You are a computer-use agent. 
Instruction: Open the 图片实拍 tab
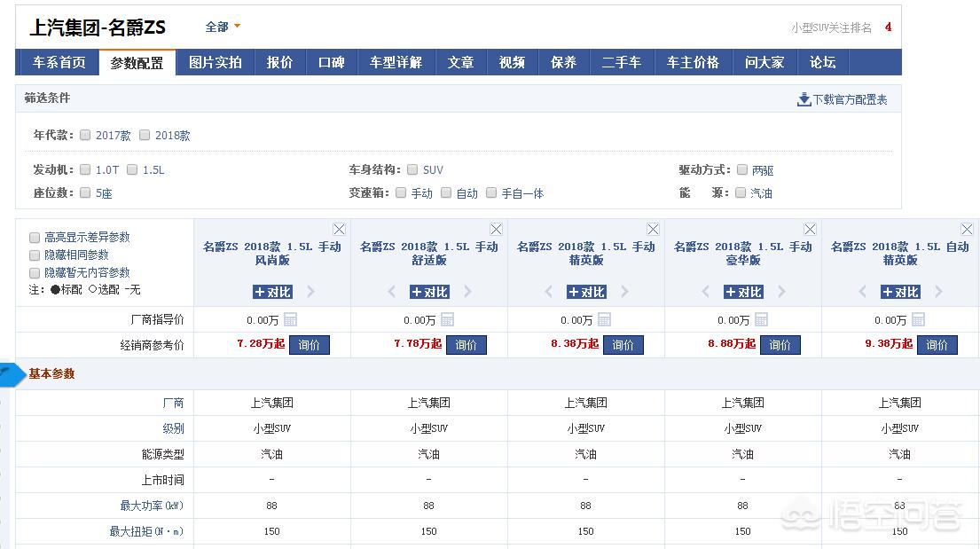[x=215, y=62]
